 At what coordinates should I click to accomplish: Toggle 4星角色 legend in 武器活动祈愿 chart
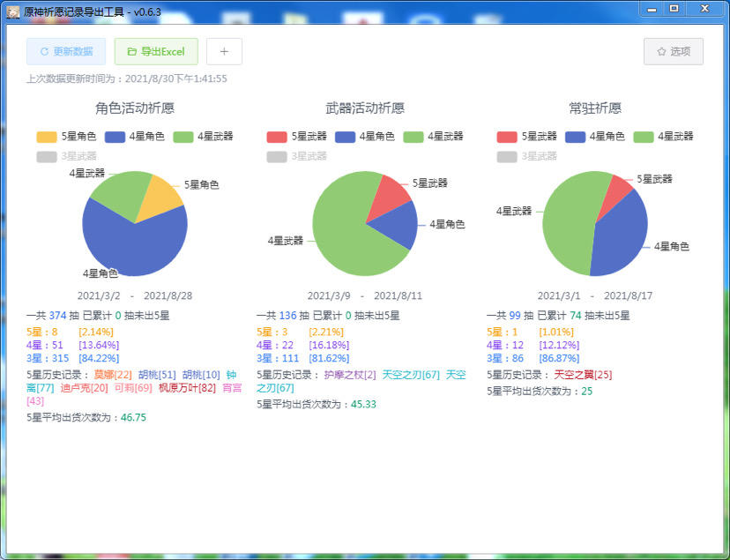pyautogui.click(x=364, y=137)
